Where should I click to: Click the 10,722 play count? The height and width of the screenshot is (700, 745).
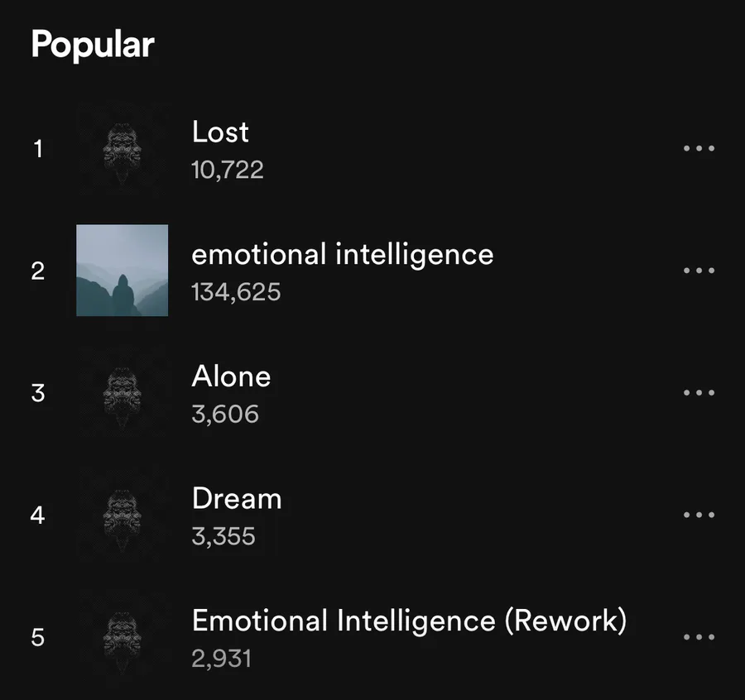[x=227, y=170]
